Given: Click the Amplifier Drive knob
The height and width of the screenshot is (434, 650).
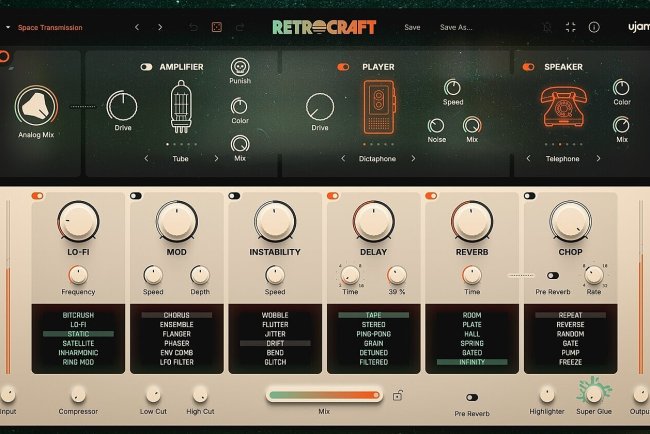Looking at the screenshot, I should click(122, 106).
